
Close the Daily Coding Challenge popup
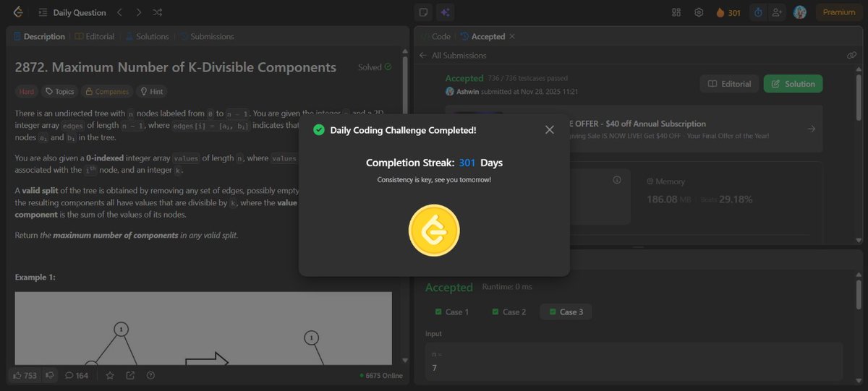(549, 130)
